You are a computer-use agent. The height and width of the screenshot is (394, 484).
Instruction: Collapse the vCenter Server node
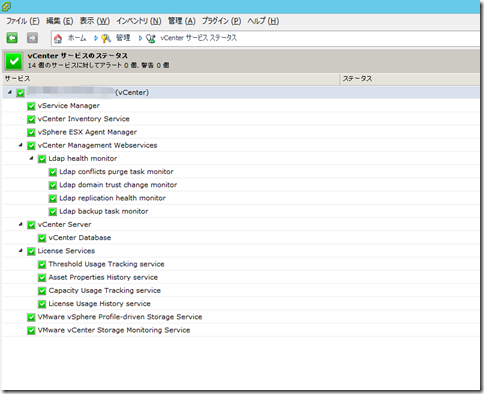[x=21, y=224]
